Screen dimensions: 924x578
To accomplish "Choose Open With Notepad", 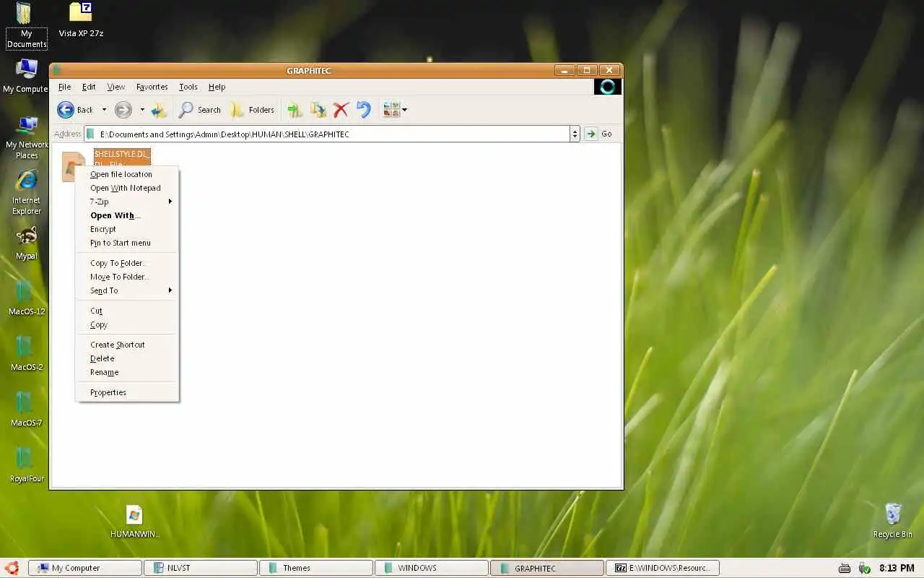I will pos(128,188).
